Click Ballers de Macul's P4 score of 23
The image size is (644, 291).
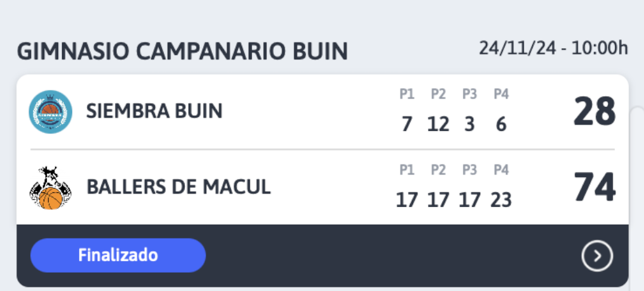click(501, 200)
